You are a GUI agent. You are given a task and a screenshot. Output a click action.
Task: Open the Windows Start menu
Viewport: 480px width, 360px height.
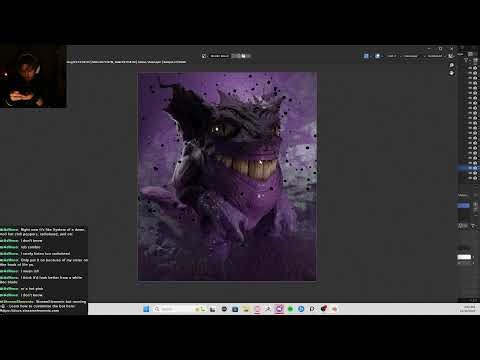tap(146, 309)
